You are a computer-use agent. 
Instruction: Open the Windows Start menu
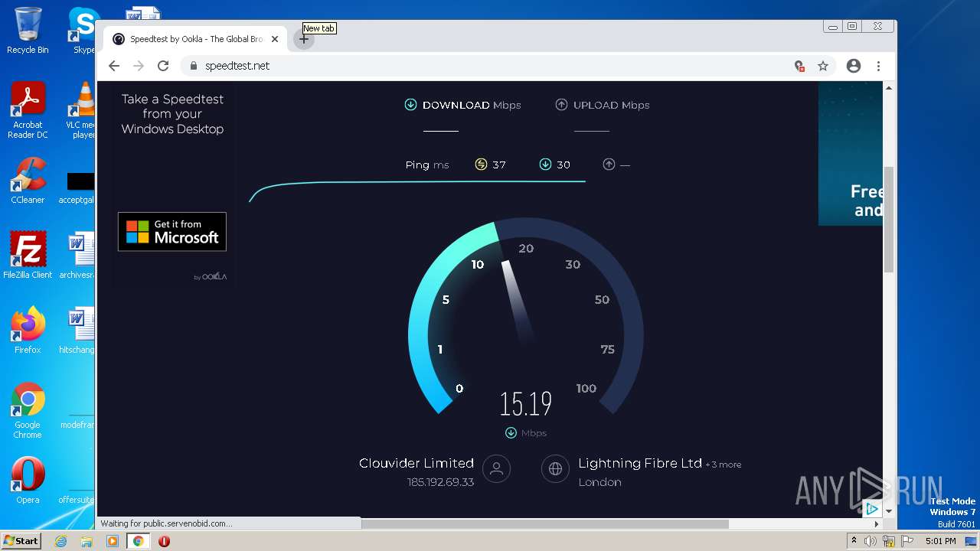point(21,540)
